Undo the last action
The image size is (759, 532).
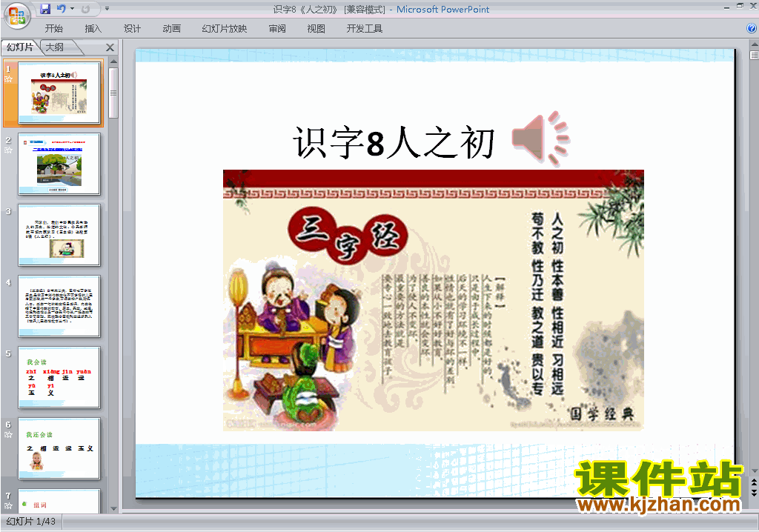[x=61, y=9]
